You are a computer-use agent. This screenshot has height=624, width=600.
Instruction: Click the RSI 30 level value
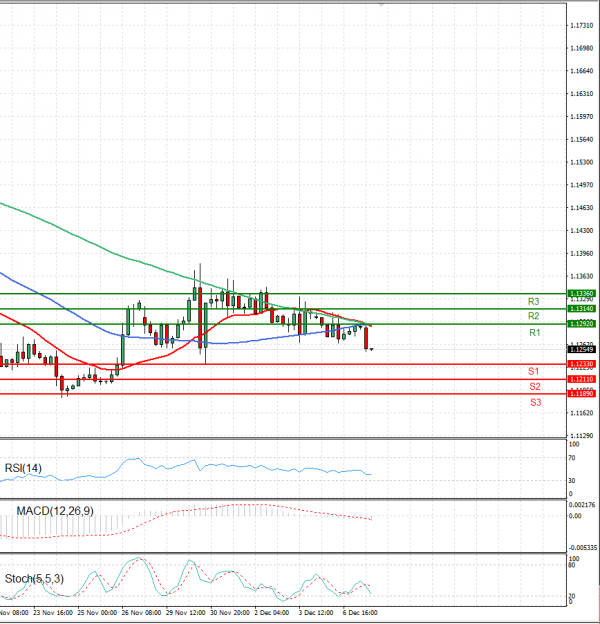coord(572,481)
